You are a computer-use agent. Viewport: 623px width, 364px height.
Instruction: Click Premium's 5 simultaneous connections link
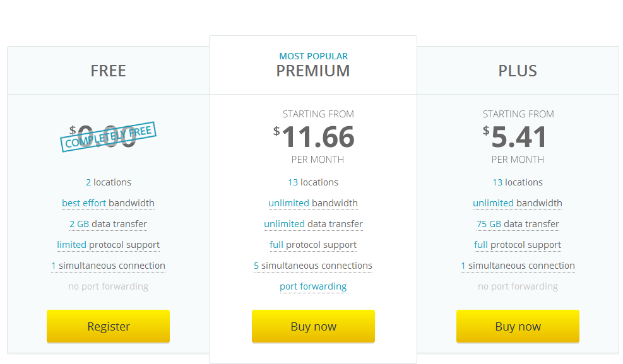[313, 266]
